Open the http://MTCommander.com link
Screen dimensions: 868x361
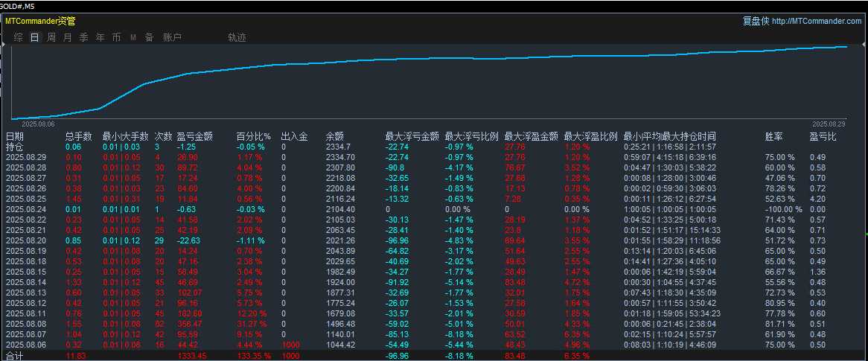coord(817,21)
